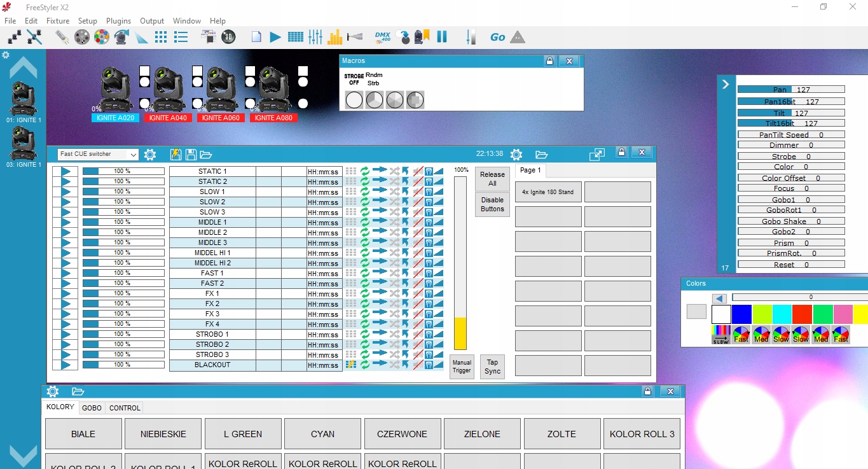Pick the blue swatch in Colors panel

741,314
